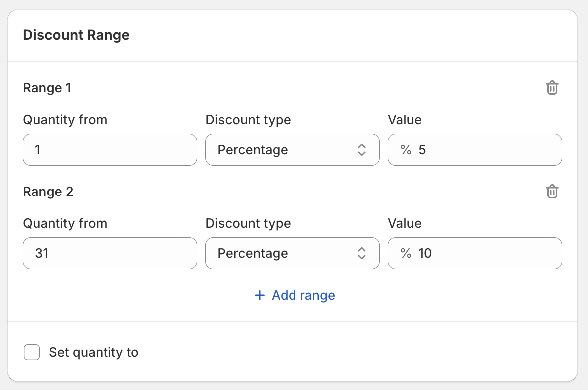
Task: Focus the Range 1 Quantity from field
Action: tap(110, 150)
